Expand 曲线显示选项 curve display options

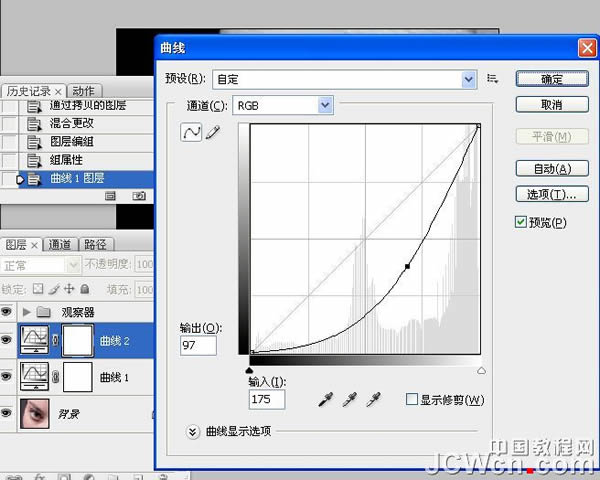193,432
